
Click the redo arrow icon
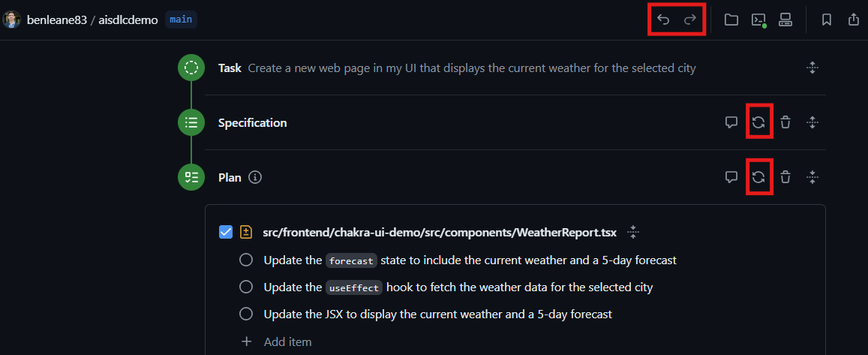click(689, 20)
